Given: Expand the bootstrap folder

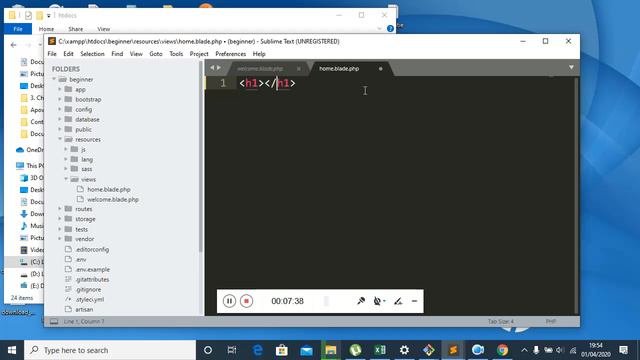Looking at the screenshot, I should tap(60, 99).
